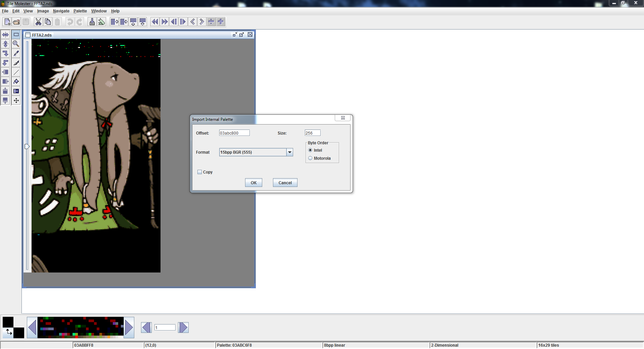Shift selection pixels left

(5, 72)
